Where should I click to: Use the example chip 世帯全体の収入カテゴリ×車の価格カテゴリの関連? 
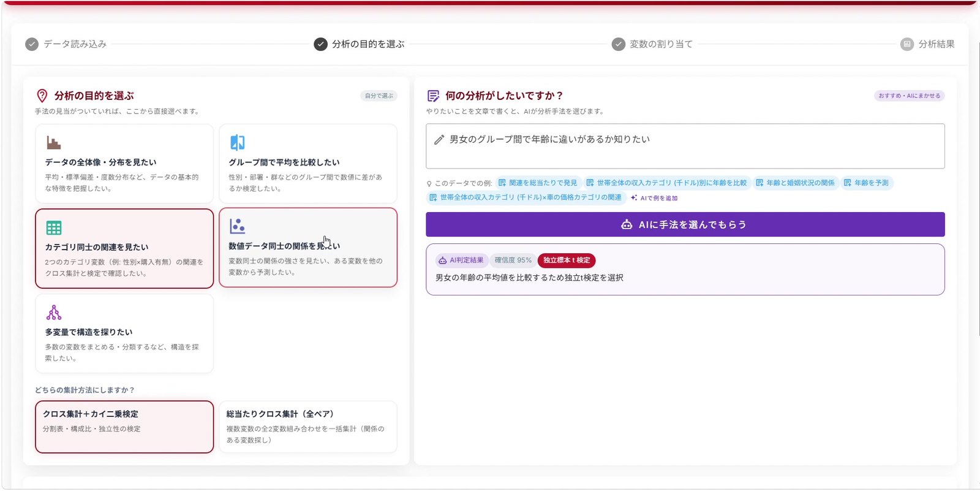pyautogui.click(x=526, y=197)
